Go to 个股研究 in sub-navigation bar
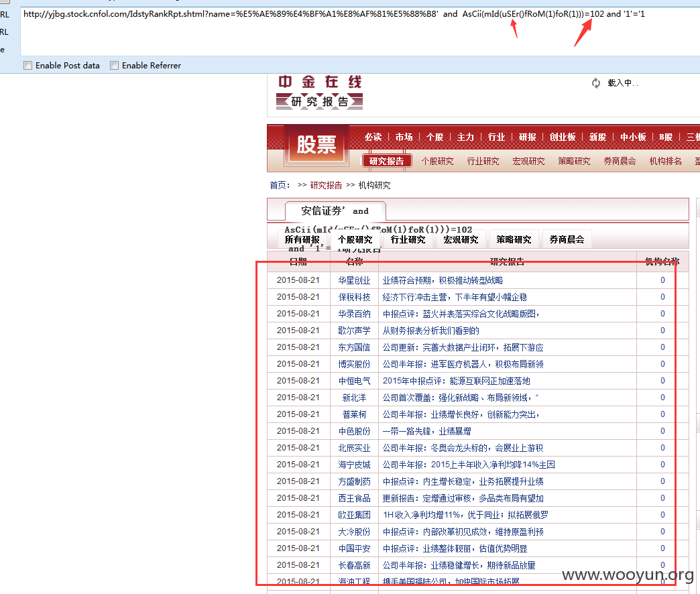Image resolution: width=700 pixels, height=594 pixels. point(437,161)
